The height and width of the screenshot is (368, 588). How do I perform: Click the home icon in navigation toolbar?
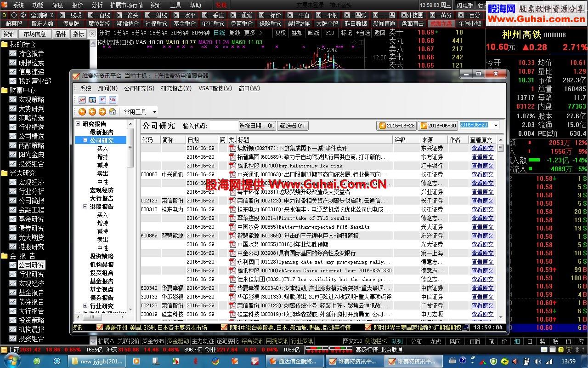click(x=113, y=112)
